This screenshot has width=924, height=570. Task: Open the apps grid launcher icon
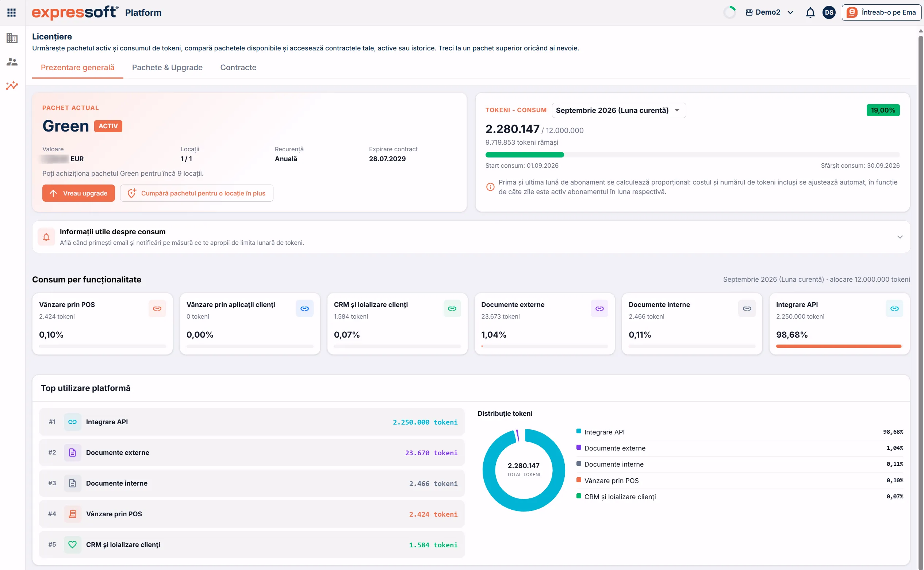tap(12, 12)
